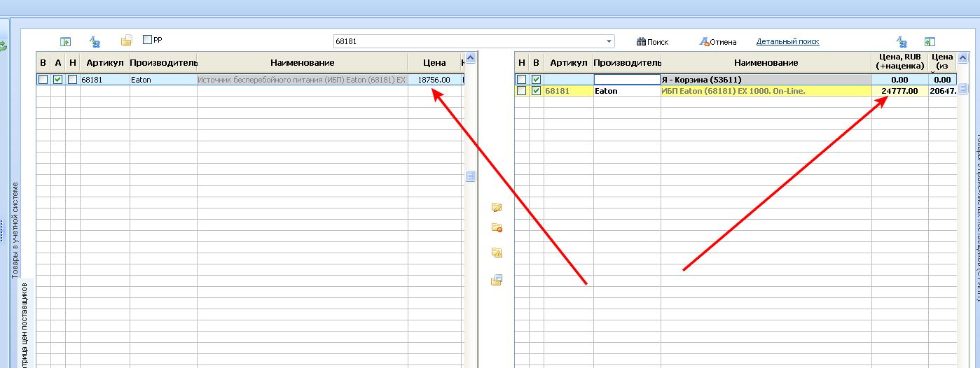
Task: Click the scroll-up arrow of left table scrollbar
Action: (x=471, y=57)
